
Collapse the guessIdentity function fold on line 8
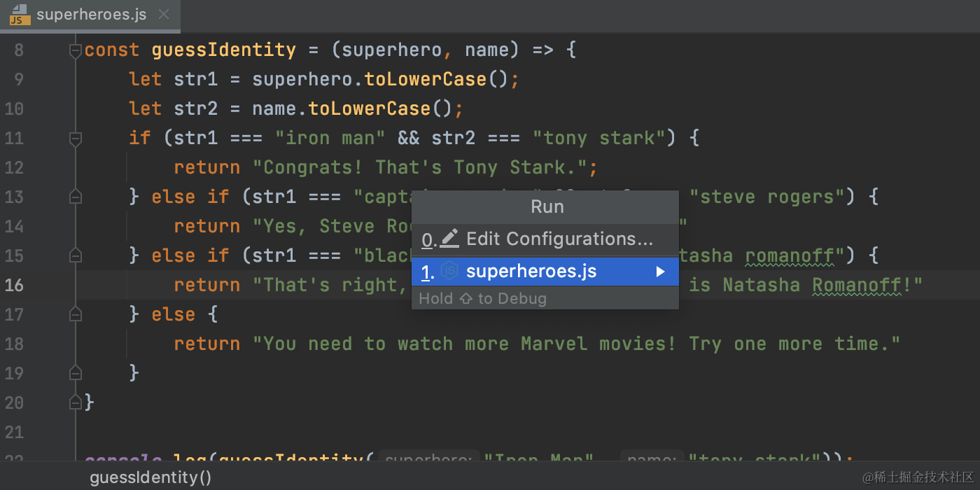(x=76, y=50)
